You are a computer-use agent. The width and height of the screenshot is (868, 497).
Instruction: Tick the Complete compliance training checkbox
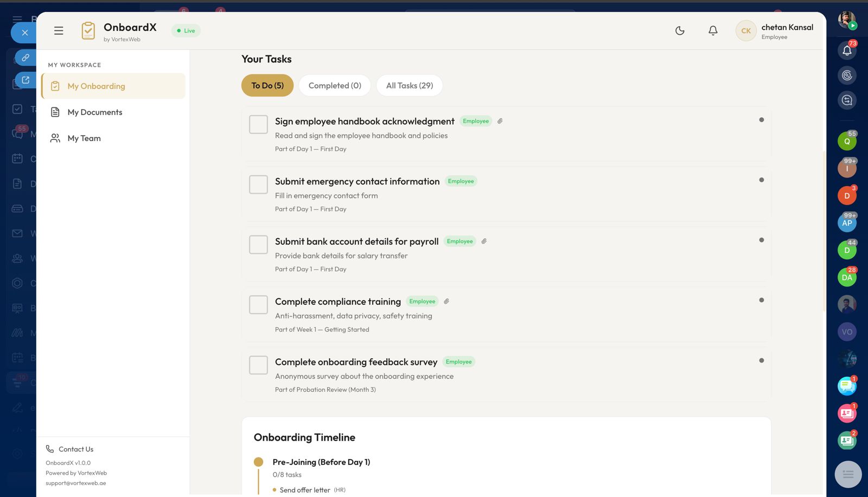pyautogui.click(x=258, y=305)
